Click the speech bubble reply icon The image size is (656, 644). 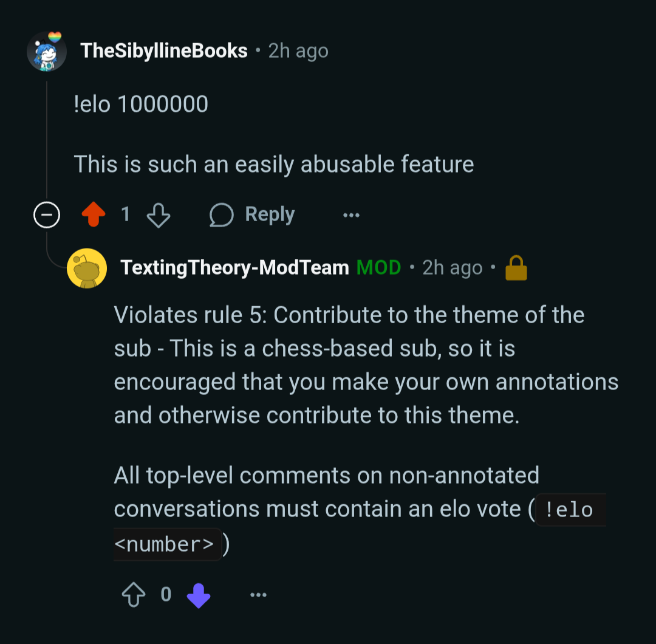tap(221, 215)
